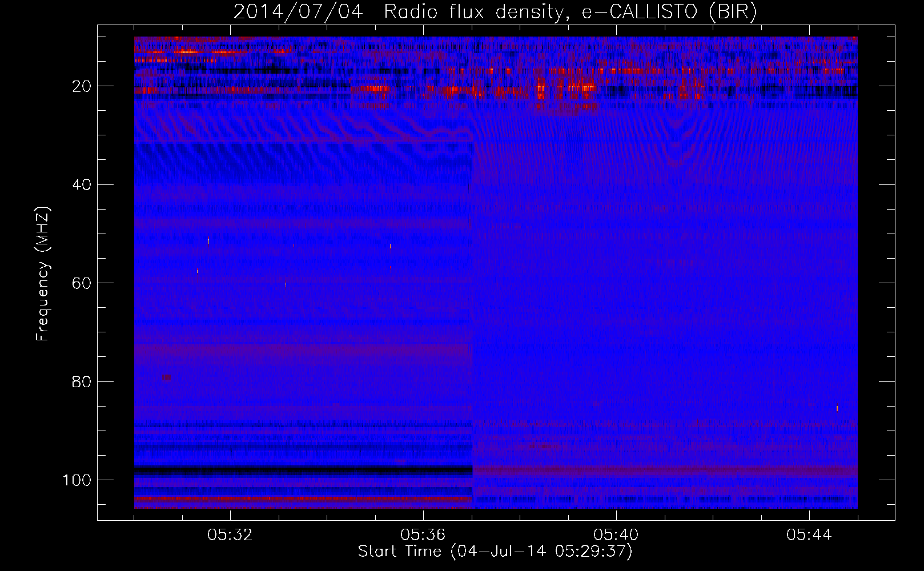Select the 05:32 time tick label
The height and width of the screenshot is (571, 924).
point(230,535)
